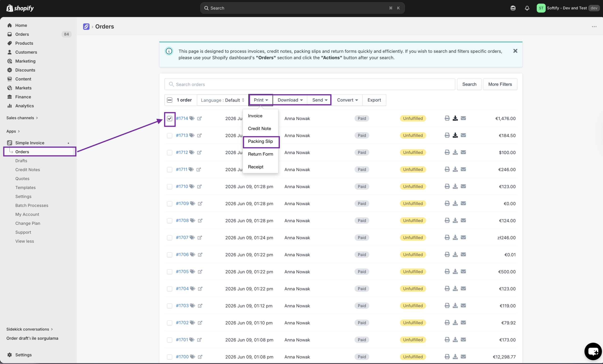Open order #1714 link

click(x=182, y=118)
